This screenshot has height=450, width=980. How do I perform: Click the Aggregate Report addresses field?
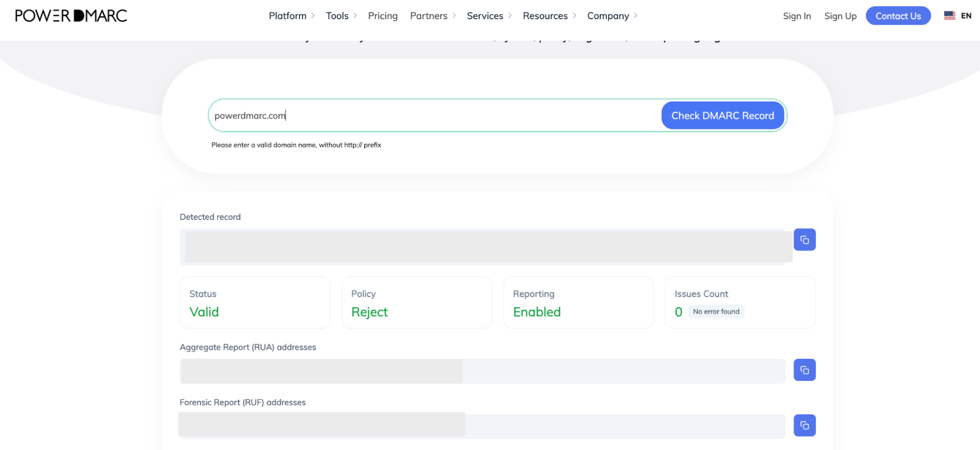click(482, 371)
